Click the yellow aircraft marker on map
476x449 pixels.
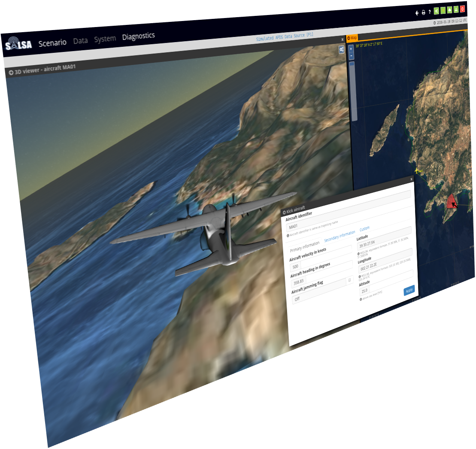tap(417, 171)
